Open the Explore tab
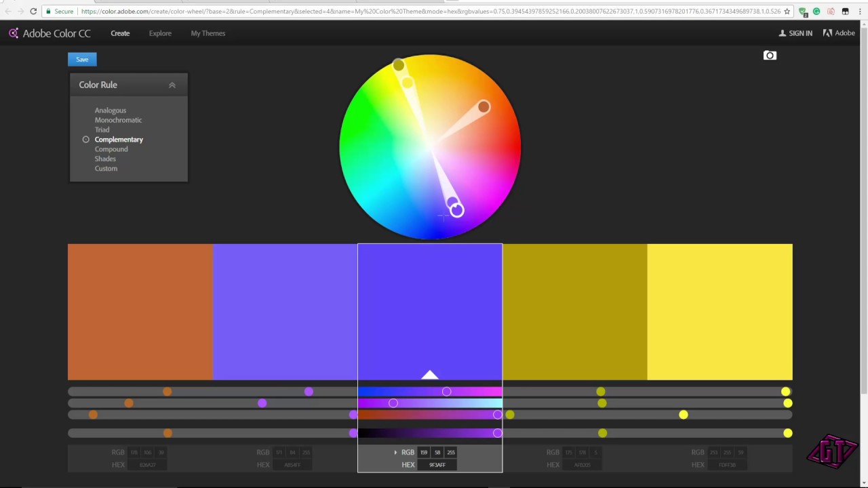The width and height of the screenshot is (868, 488). [x=160, y=33]
